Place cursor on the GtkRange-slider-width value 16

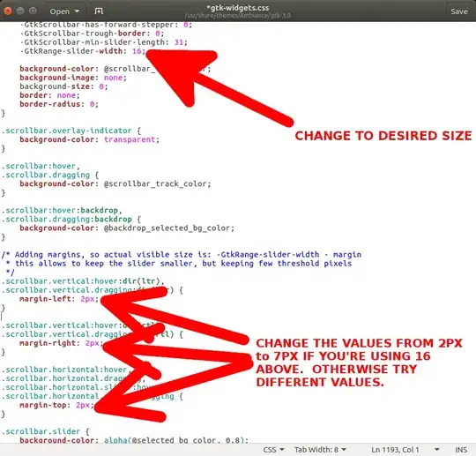[x=137, y=51]
